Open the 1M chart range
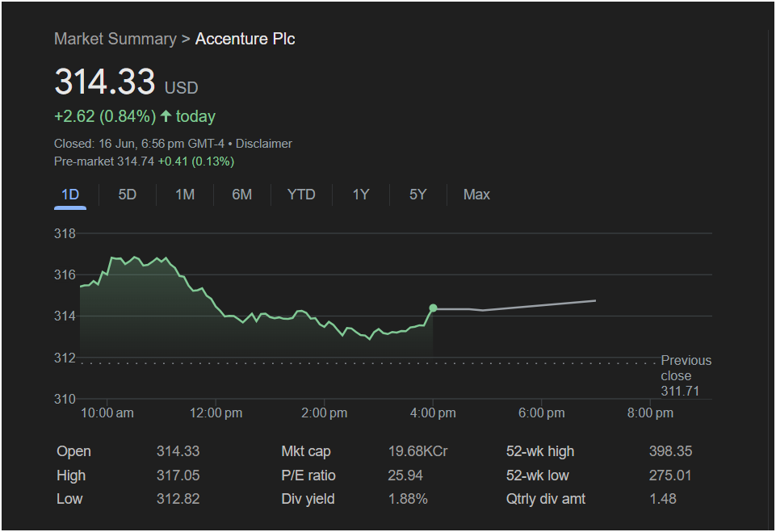Screen dimensions: 776x532 click(185, 195)
